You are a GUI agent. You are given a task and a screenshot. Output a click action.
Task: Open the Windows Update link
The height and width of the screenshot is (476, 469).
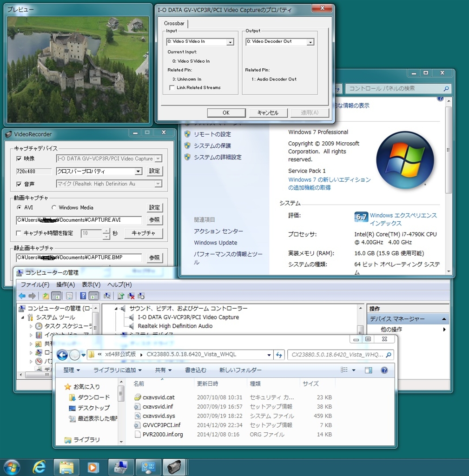pos(215,243)
